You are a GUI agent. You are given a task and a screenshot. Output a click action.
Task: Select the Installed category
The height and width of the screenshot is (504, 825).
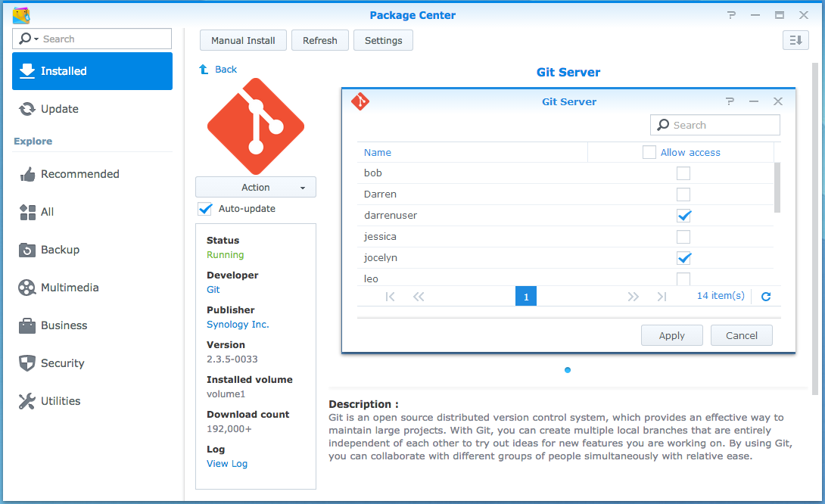coord(92,71)
